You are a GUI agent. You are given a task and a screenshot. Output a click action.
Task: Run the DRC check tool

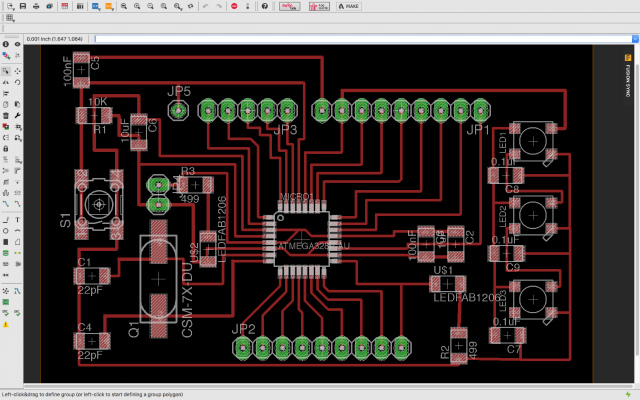click(18, 313)
